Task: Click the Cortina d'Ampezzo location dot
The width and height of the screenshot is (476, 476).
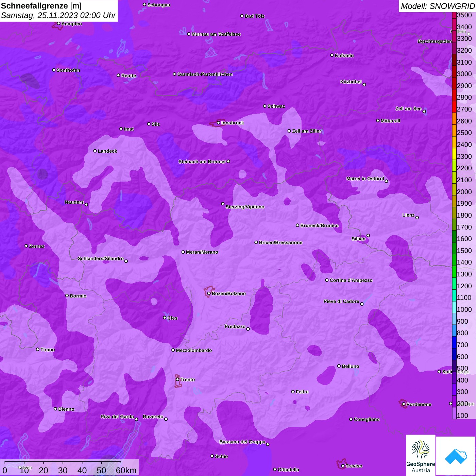Action: [327, 280]
